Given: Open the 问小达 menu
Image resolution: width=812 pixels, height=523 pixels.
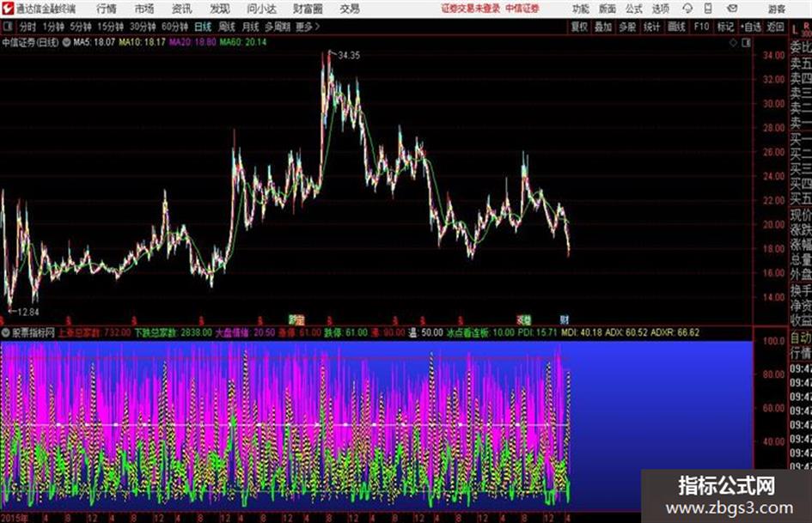Looking at the screenshot, I should (x=261, y=9).
